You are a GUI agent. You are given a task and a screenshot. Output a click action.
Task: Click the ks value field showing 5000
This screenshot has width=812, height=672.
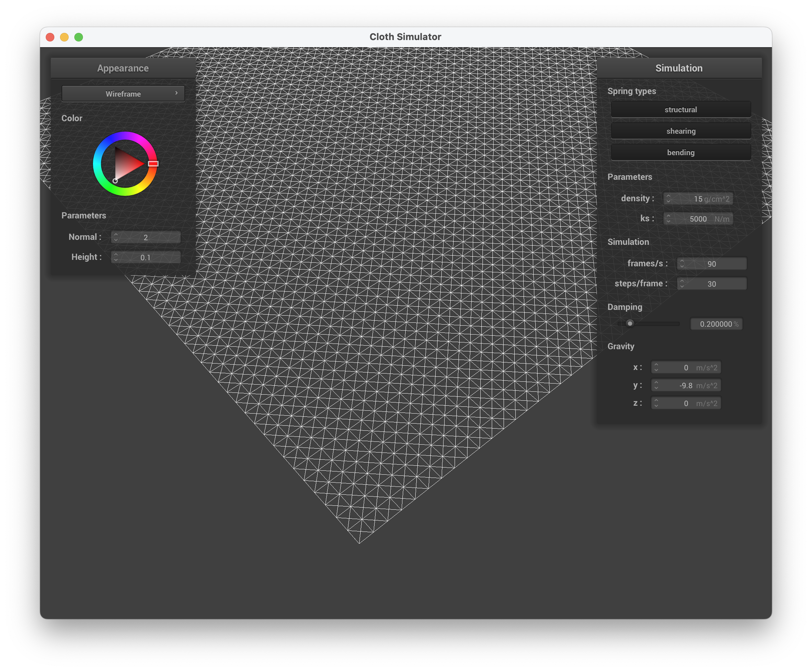[698, 219]
